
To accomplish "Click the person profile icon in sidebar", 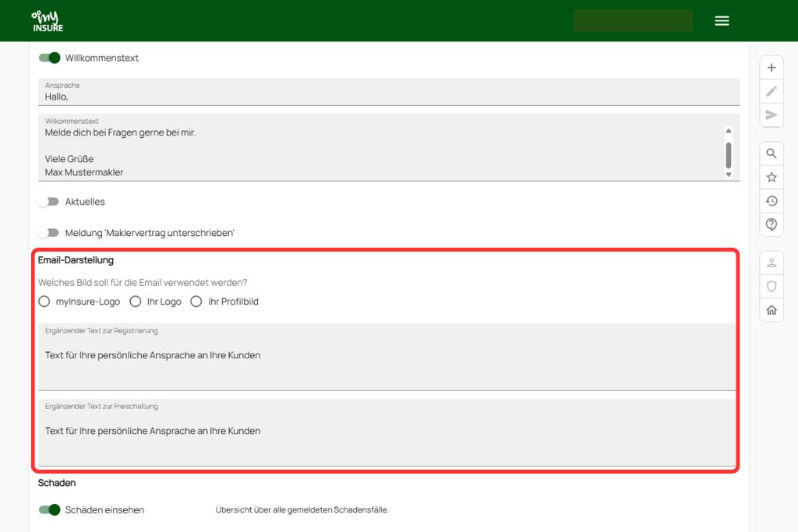I will tap(772, 262).
